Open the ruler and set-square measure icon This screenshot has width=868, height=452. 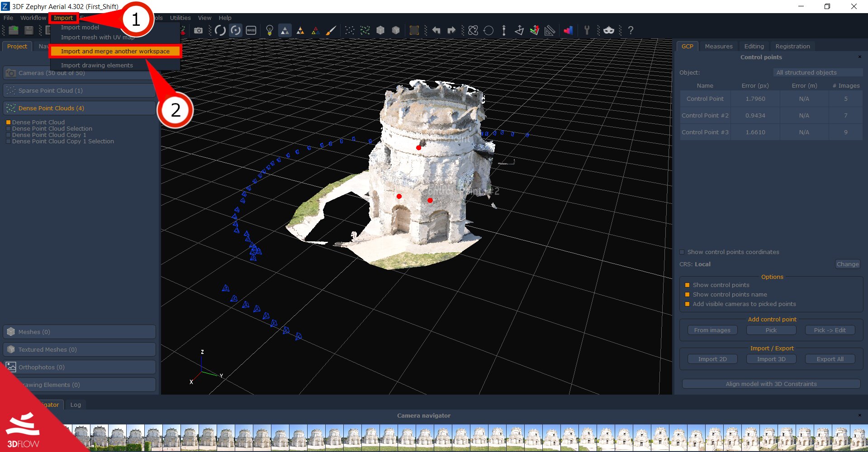(550, 30)
